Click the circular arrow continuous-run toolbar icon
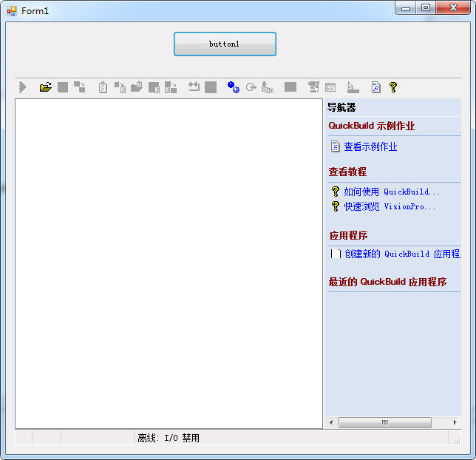The image size is (476, 460). [251, 87]
